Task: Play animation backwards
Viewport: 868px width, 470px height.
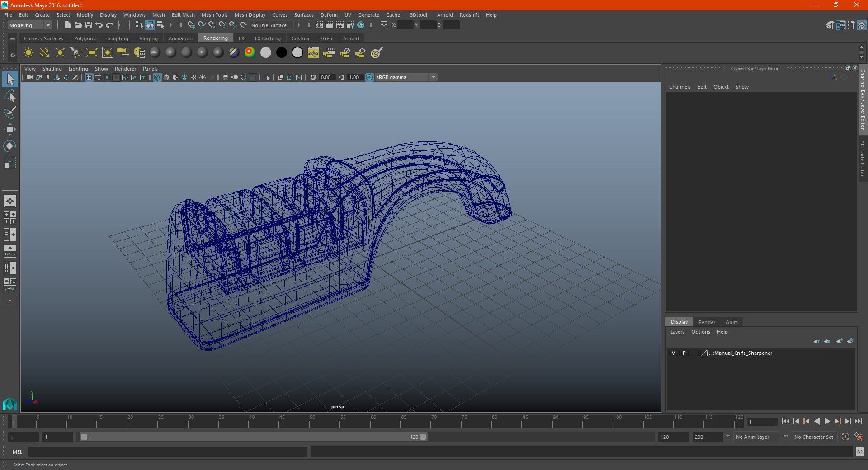Action: tap(816, 421)
